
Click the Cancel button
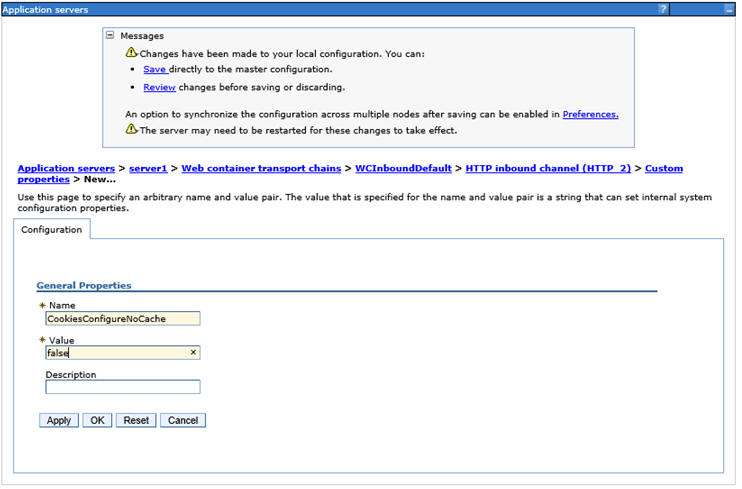[183, 420]
